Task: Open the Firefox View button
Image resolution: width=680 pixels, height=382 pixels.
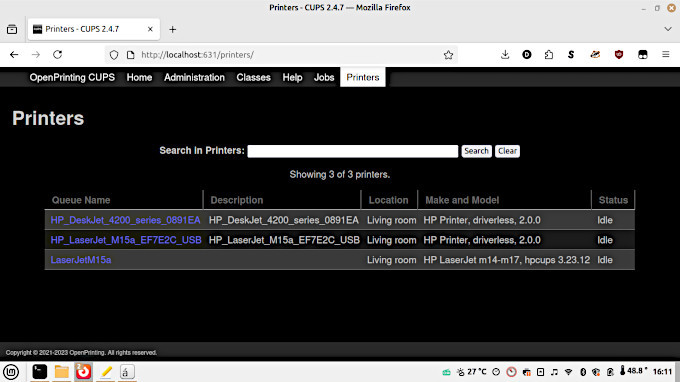Action: (12, 29)
